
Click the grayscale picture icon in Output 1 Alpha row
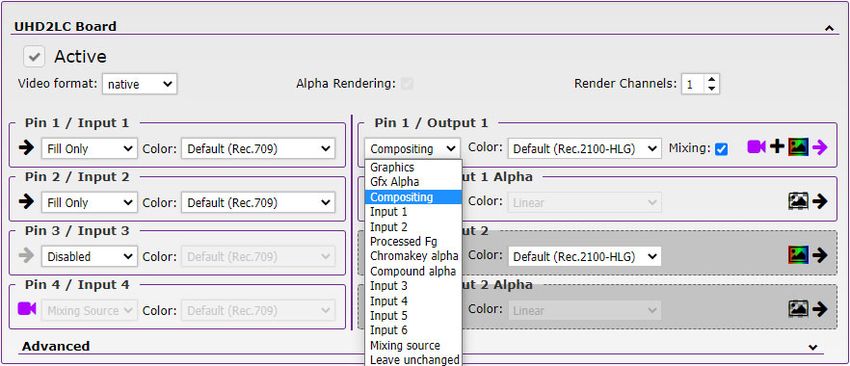(x=798, y=201)
